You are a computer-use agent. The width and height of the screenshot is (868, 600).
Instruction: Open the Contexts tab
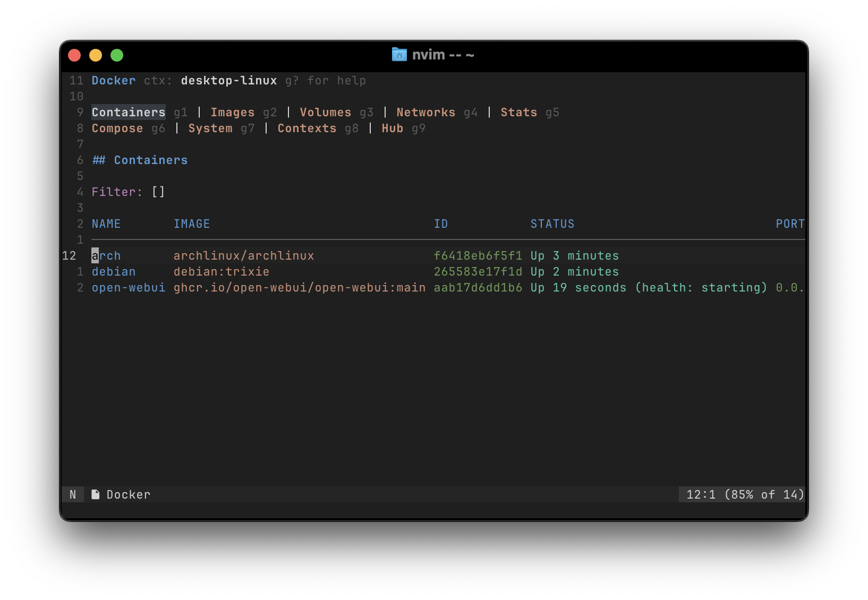[x=307, y=128]
